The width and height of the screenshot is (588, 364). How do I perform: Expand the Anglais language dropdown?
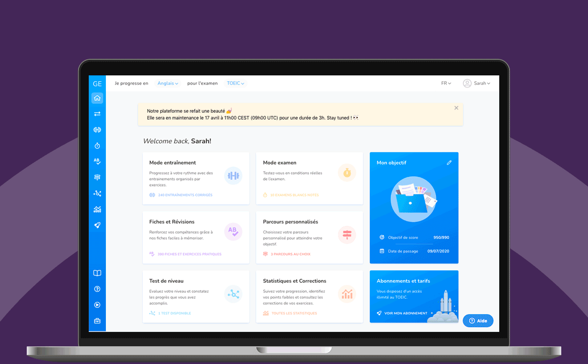coord(168,83)
